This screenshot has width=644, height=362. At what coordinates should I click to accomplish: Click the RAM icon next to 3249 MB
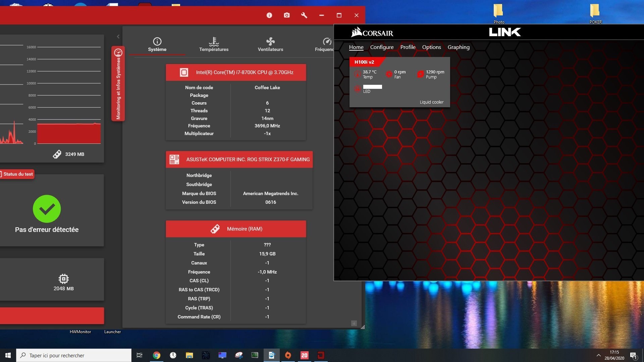pos(57,154)
